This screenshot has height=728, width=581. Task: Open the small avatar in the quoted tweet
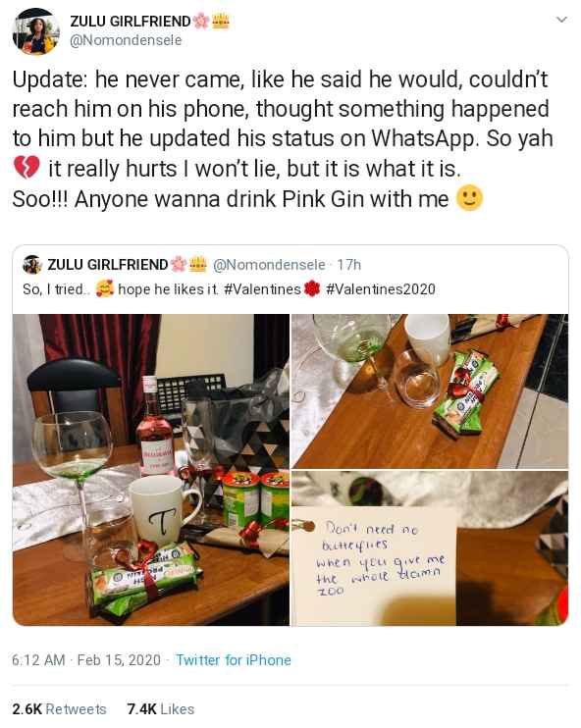coord(32,265)
